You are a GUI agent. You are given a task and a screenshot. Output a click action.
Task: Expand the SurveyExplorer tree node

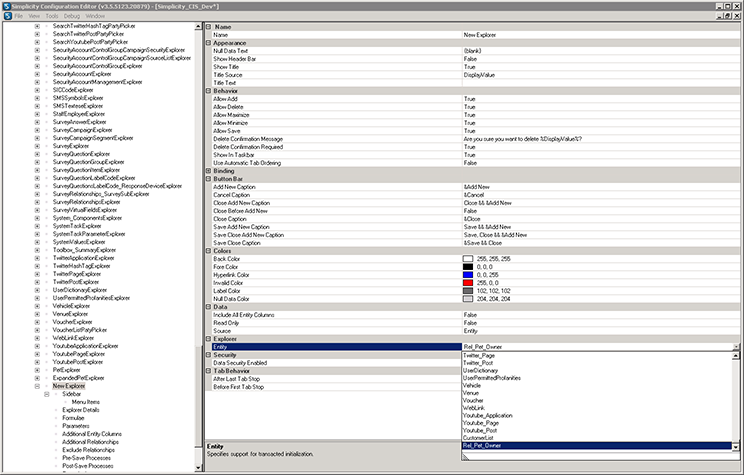coord(37,146)
